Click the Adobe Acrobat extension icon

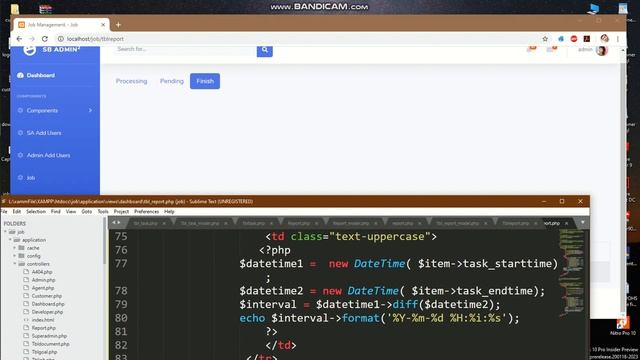click(587, 39)
